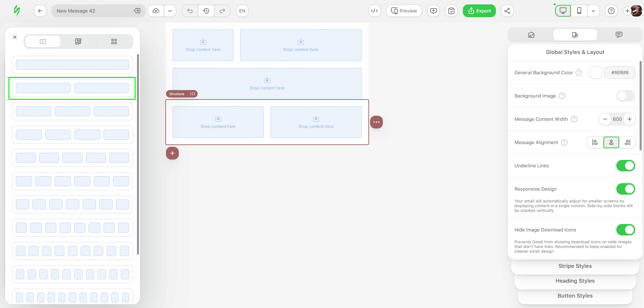Decrease message content width
Image resolution: width=644 pixels, height=308 pixels.
tap(605, 119)
